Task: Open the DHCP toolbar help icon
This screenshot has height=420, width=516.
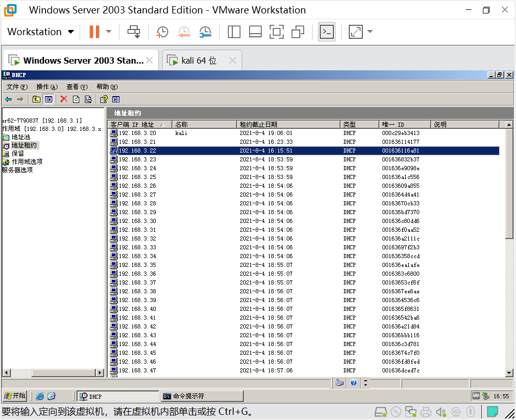Action: 104,99
